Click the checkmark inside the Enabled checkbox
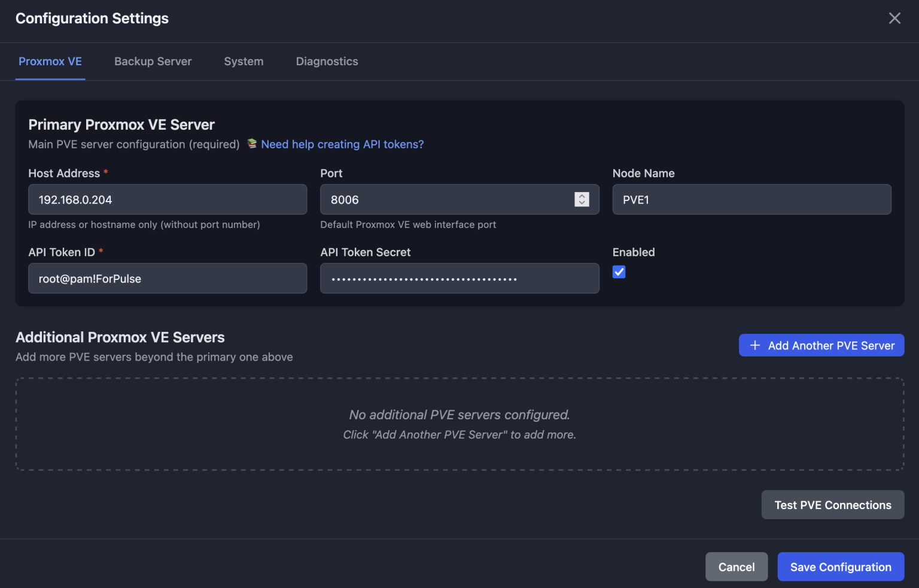 coord(619,272)
